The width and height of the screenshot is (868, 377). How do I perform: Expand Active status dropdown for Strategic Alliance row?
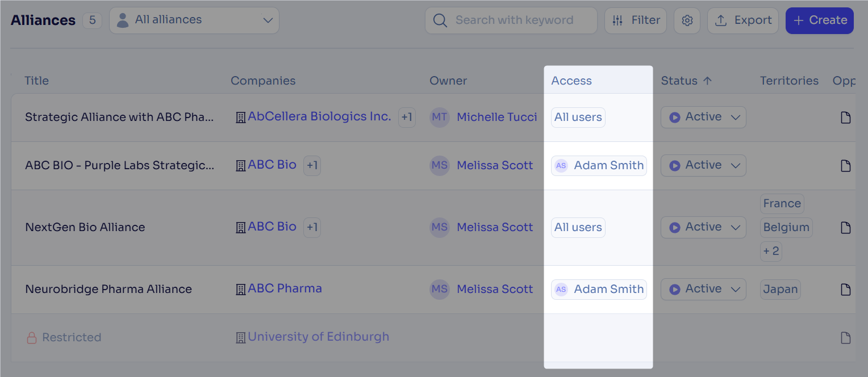pyautogui.click(x=703, y=117)
